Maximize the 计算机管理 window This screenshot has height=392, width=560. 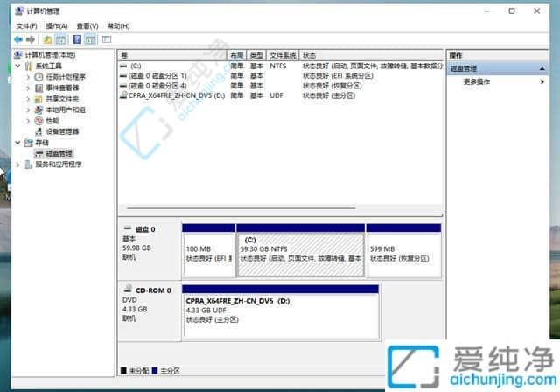coord(512,11)
